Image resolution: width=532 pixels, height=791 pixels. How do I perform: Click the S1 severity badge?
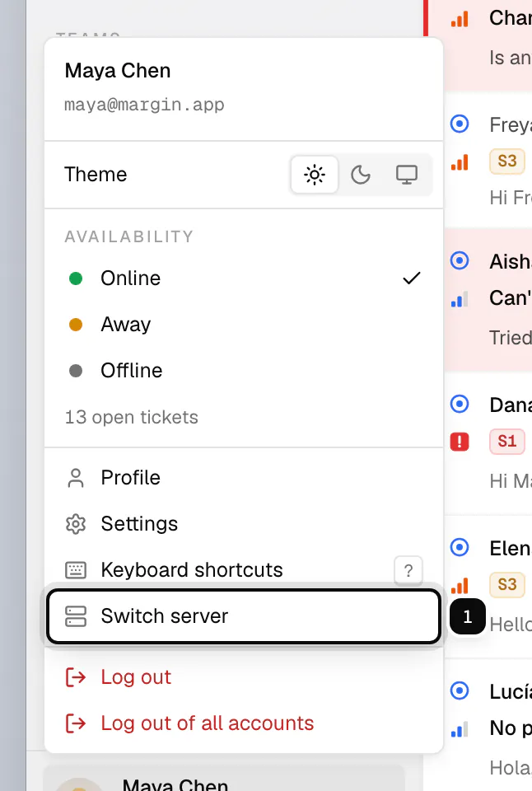click(x=506, y=442)
